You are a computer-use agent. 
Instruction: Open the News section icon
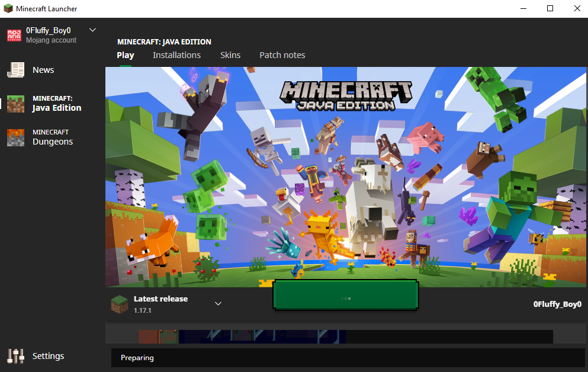point(16,70)
